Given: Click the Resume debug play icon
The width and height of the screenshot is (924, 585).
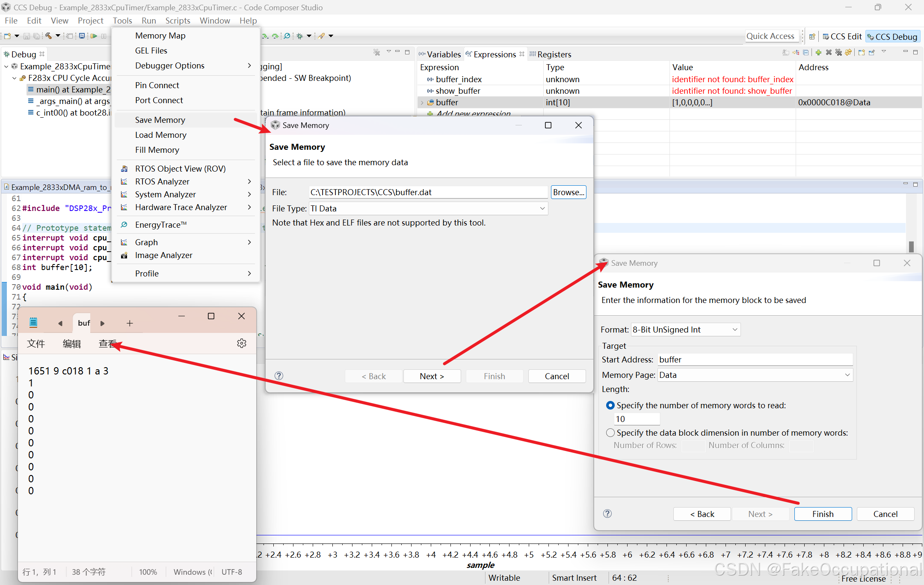Looking at the screenshot, I should pos(94,36).
